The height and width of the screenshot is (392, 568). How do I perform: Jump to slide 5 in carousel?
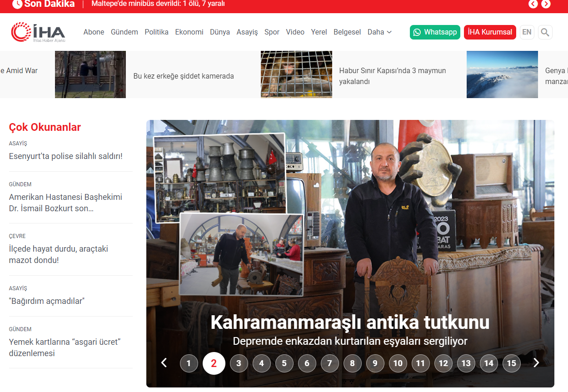[x=284, y=363]
